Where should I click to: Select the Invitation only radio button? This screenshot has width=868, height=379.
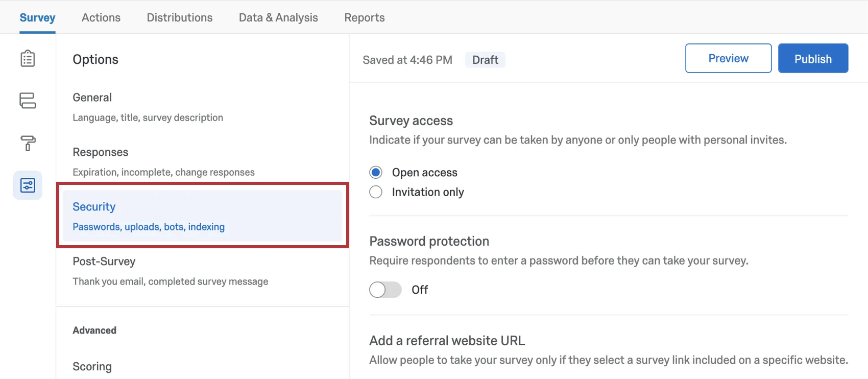[x=375, y=192]
